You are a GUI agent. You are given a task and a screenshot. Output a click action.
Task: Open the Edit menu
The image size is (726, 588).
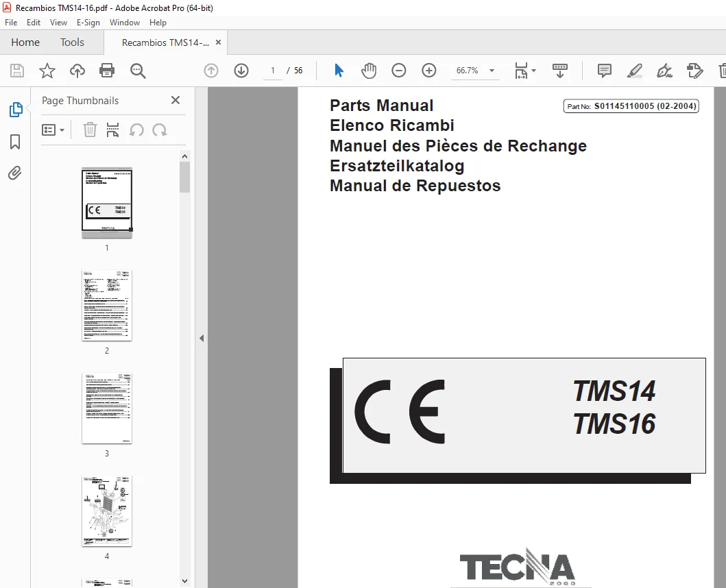click(34, 22)
